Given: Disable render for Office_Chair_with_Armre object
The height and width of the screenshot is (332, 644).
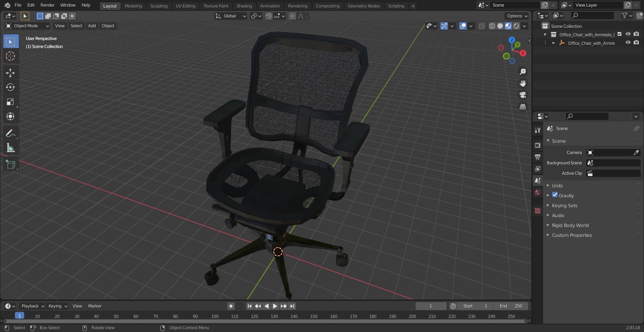Looking at the screenshot, I should 636,43.
